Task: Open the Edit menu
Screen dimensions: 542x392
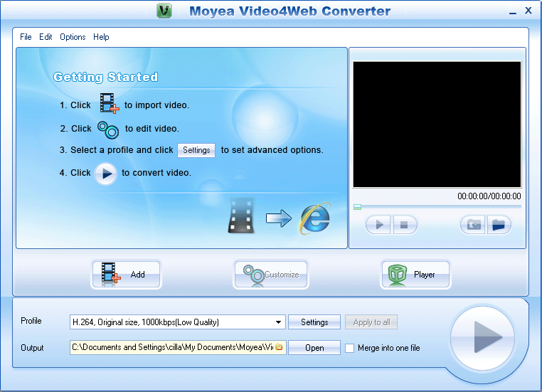Action: pos(46,37)
